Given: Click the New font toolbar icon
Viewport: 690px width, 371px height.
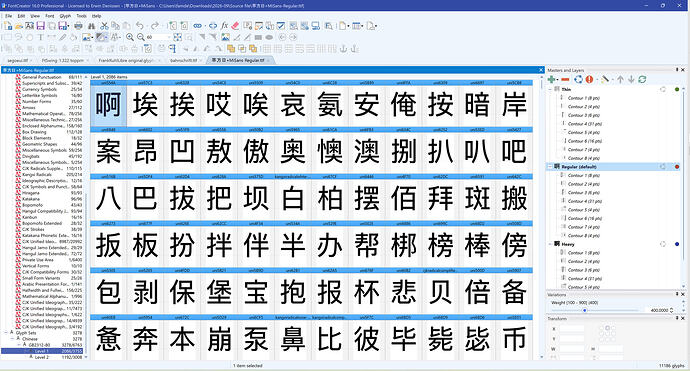Looking at the screenshot, I should [x=7, y=26].
